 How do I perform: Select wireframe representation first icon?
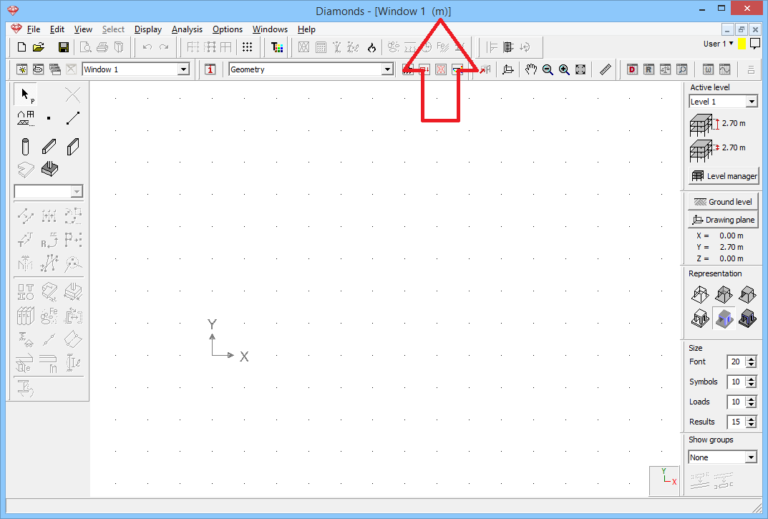(x=700, y=294)
